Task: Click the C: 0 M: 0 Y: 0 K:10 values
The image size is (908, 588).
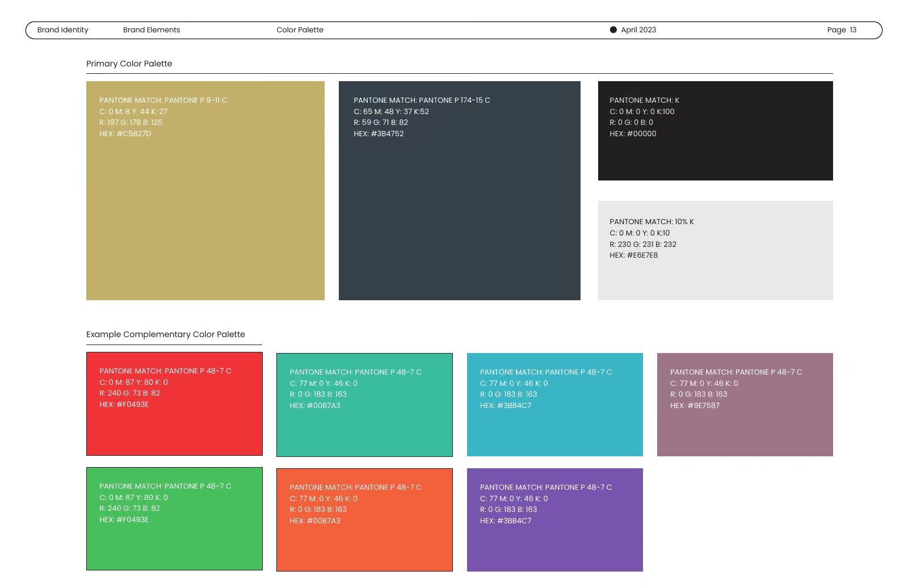Action: (640, 233)
